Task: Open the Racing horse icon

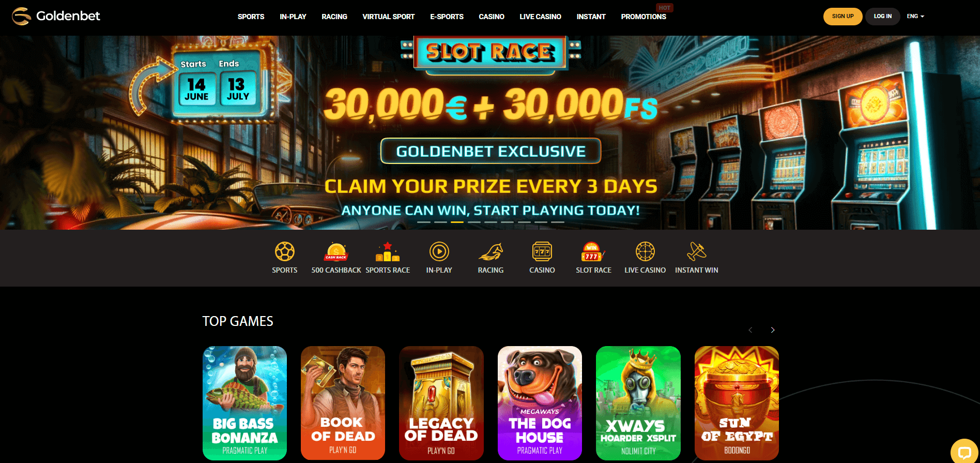Action: [491, 252]
